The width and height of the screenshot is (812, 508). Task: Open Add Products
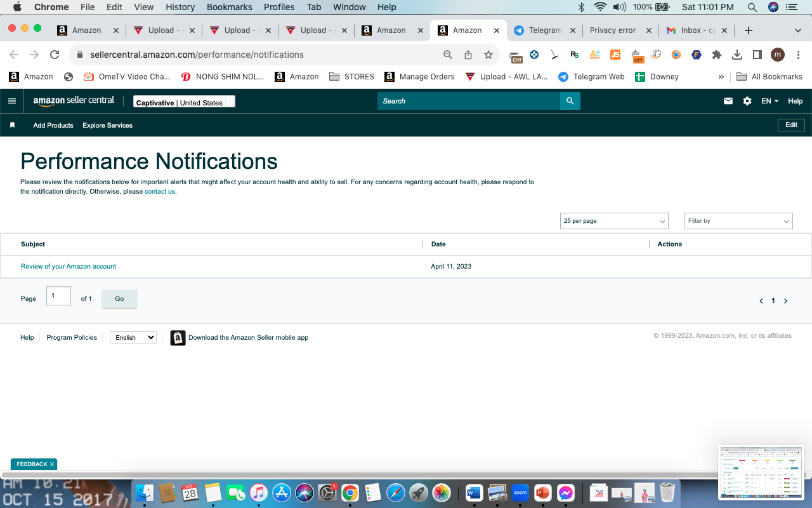(x=53, y=126)
